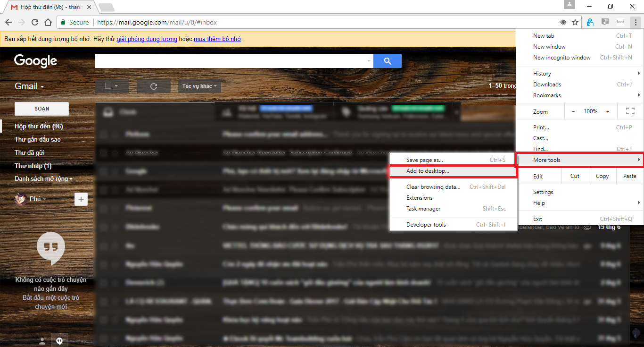
Task: Choose New tab from the Chrome menu
Action: tap(580, 36)
